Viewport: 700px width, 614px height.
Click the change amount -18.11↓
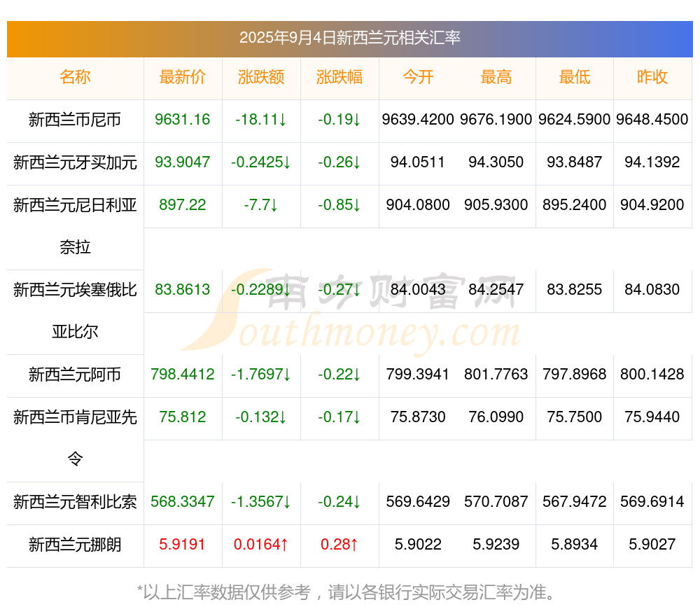pos(261,120)
